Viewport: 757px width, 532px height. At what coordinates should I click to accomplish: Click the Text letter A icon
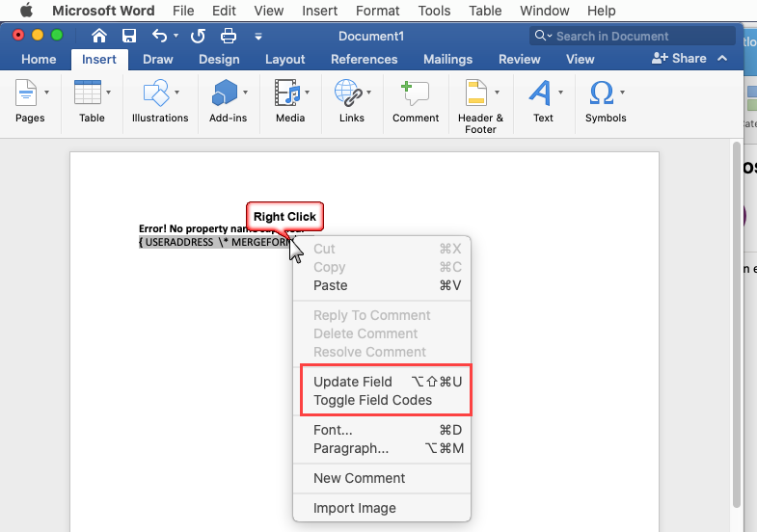pyautogui.click(x=540, y=93)
